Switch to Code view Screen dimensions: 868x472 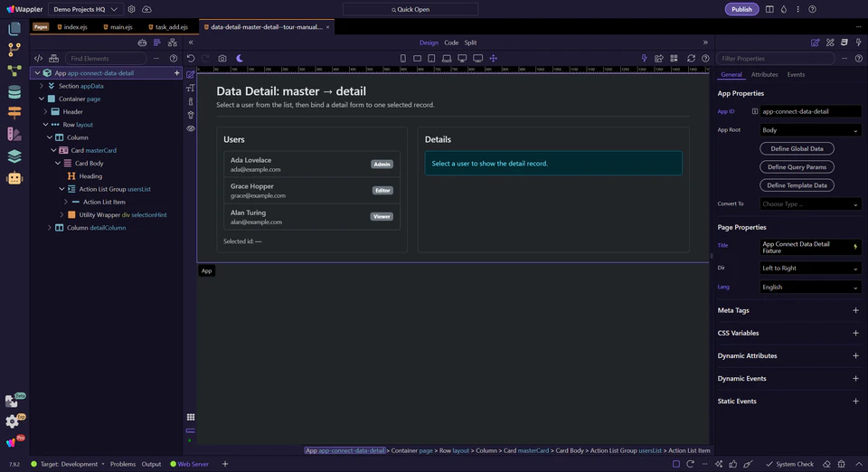tap(451, 42)
